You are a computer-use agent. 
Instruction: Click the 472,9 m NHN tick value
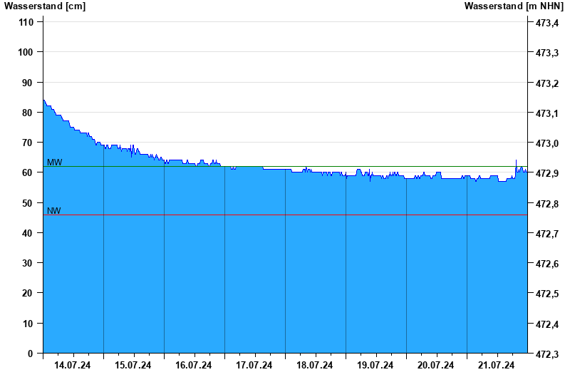(547, 174)
